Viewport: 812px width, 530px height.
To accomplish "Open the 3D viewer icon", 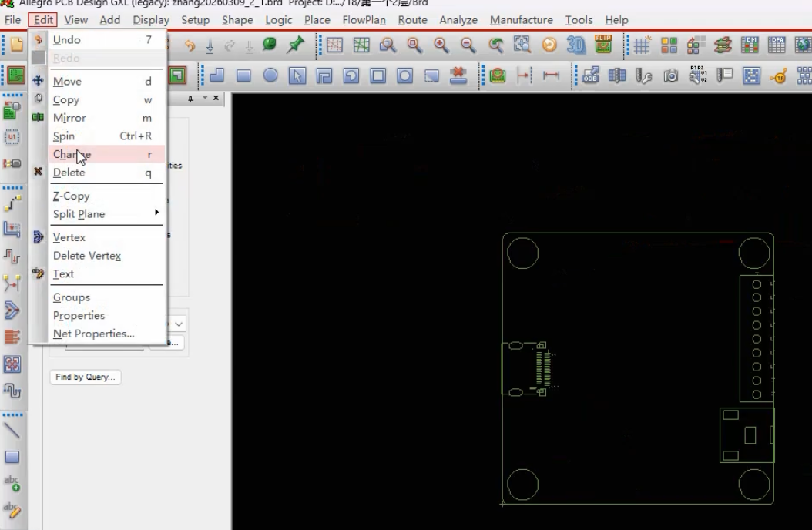I will pos(575,45).
